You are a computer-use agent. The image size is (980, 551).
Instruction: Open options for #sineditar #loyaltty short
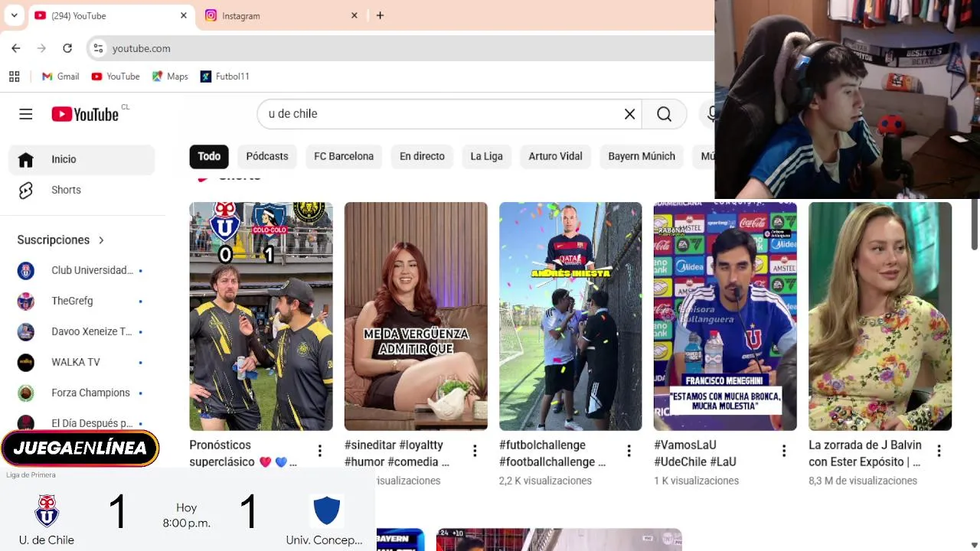[475, 452]
